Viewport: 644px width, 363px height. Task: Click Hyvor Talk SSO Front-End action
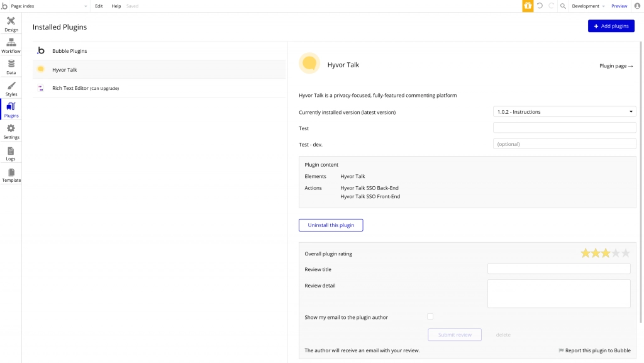pyautogui.click(x=370, y=196)
